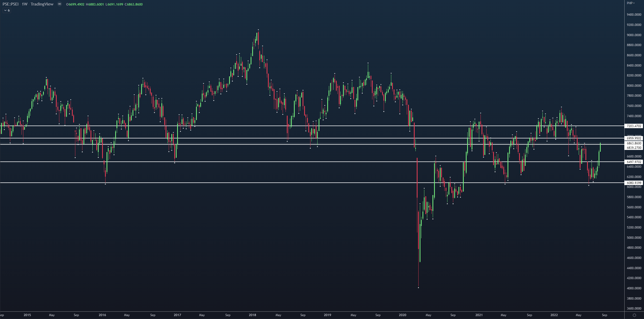
Task: Click the 9000.0000 price scale label
Action: pyautogui.click(x=634, y=35)
